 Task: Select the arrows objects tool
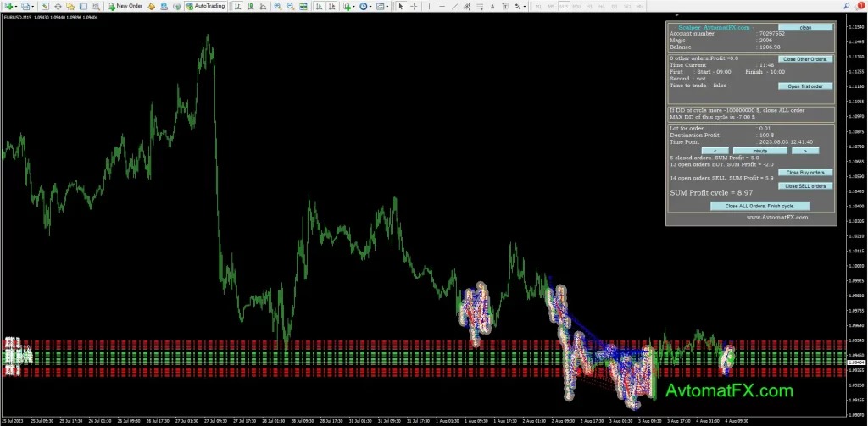click(518, 6)
